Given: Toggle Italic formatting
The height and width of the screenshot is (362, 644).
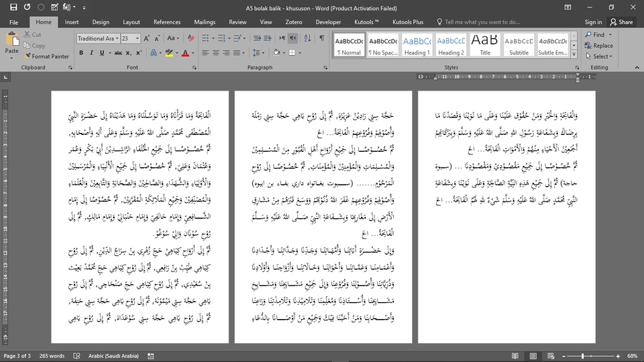Looking at the screenshot, I should [x=91, y=52].
